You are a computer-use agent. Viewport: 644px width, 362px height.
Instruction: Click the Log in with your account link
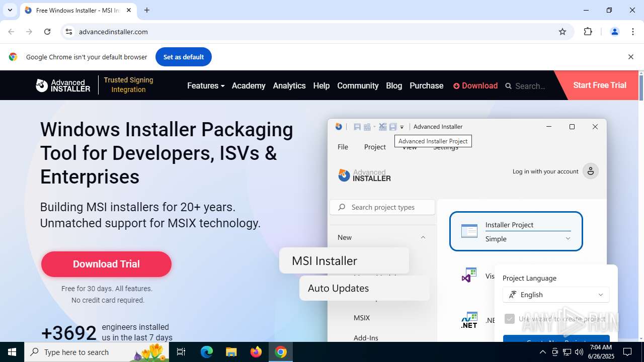point(545,171)
